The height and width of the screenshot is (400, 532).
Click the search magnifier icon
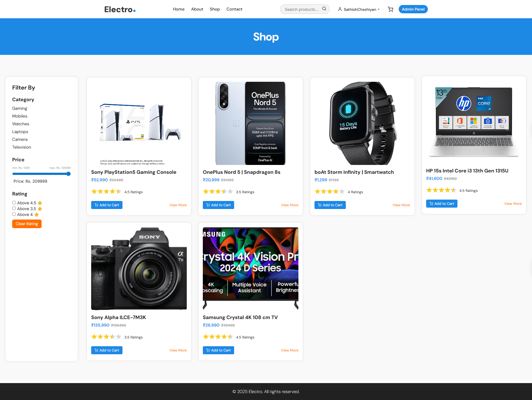(324, 9)
